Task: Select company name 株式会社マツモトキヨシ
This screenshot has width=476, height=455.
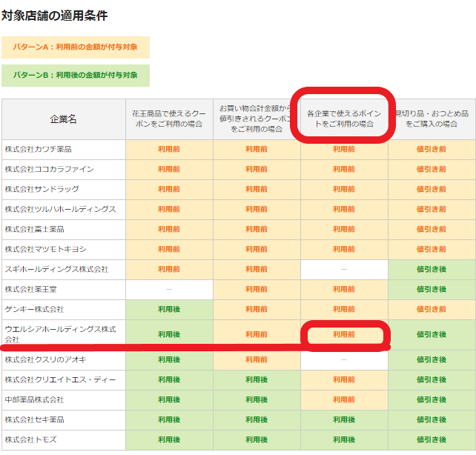Action: [x=45, y=249]
